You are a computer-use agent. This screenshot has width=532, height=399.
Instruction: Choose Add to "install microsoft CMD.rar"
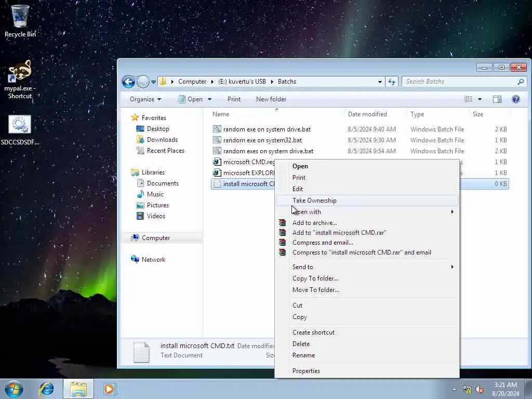pos(367,233)
